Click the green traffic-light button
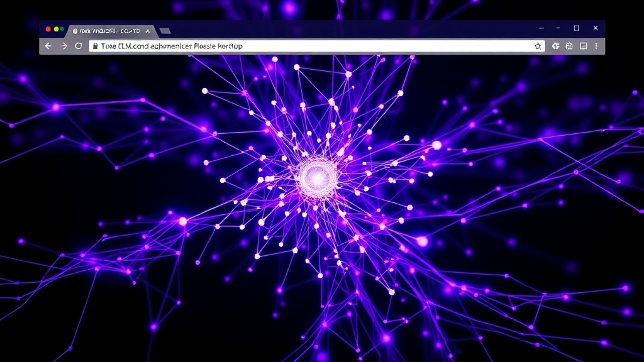 62,29
